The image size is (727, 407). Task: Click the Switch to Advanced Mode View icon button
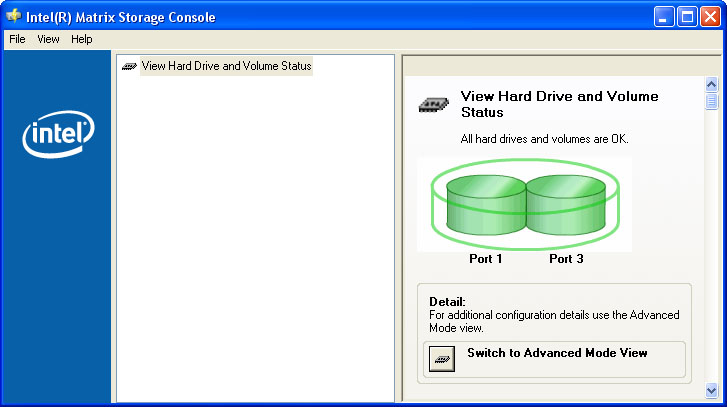click(442, 359)
